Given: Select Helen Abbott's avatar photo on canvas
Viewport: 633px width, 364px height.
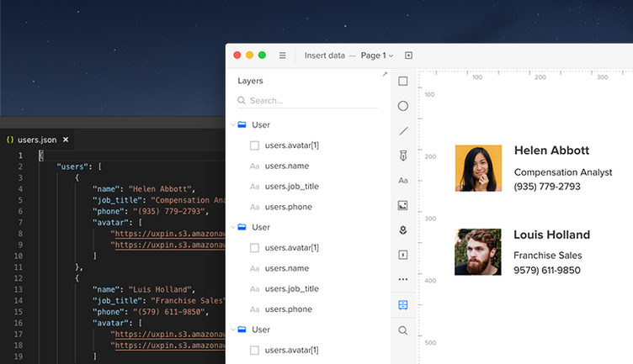Looking at the screenshot, I should coord(478,168).
